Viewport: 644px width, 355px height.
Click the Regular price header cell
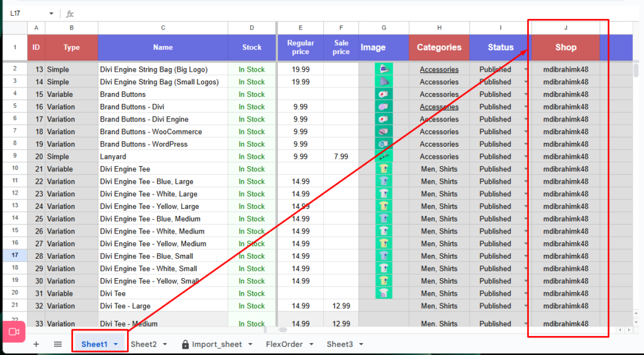(x=301, y=47)
